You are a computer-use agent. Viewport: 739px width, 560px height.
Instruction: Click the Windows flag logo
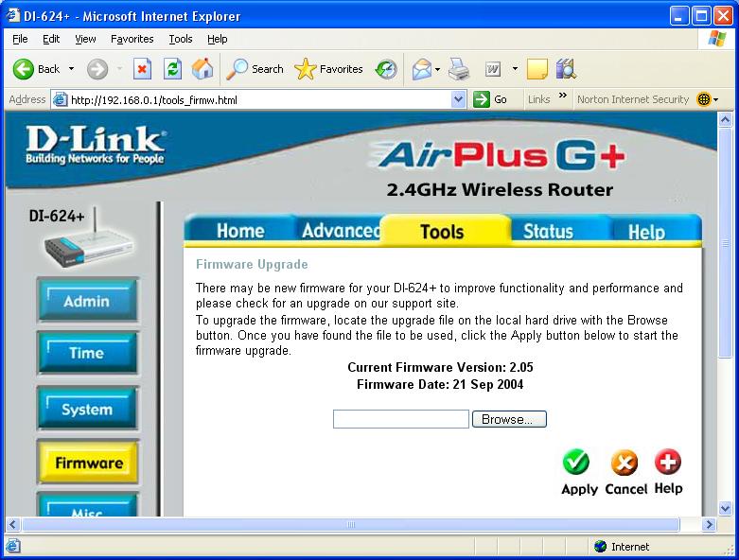point(717,39)
